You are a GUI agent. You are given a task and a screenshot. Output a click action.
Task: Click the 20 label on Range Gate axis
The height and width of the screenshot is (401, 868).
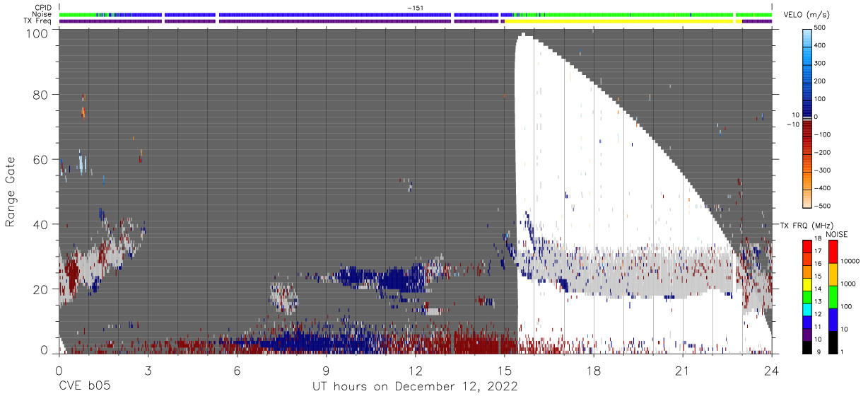point(41,289)
